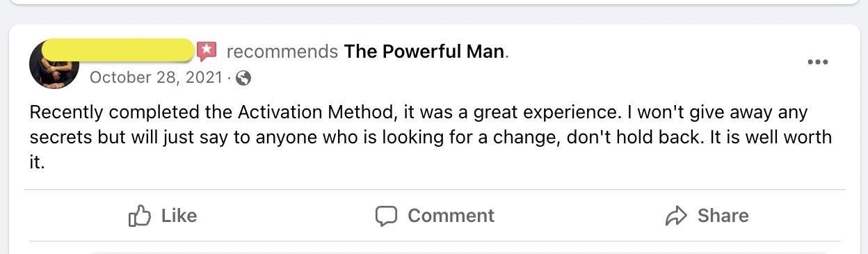
Task: Click the review's final line "it."
Action: 37,163
